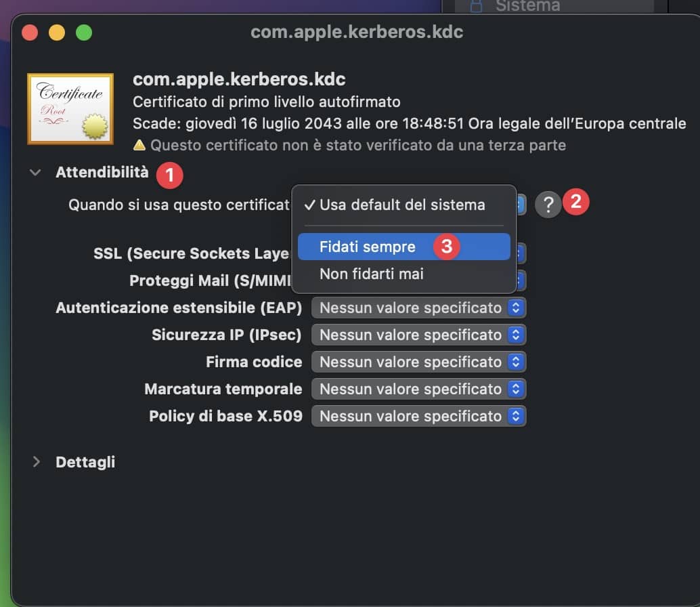Click the Proteggi Mail (S/MIME) label
Viewport: 700px width, 607px height.
(211, 280)
